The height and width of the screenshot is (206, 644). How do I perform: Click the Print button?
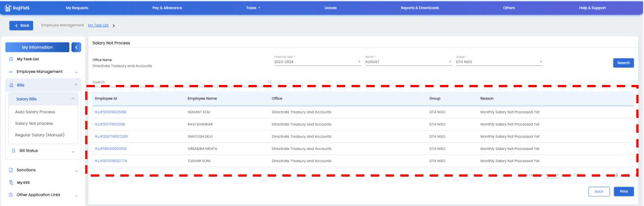tap(623, 192)
